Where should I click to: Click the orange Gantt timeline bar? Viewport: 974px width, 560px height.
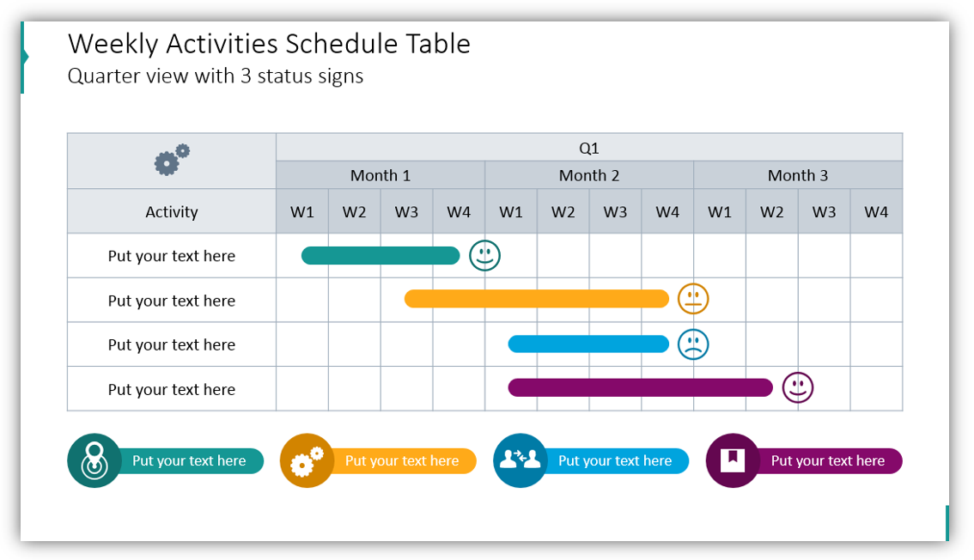click(x=536, y=299)
